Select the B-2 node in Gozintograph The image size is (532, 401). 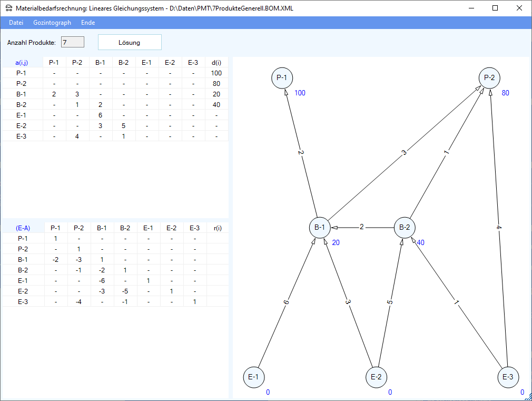click(405, 227)
